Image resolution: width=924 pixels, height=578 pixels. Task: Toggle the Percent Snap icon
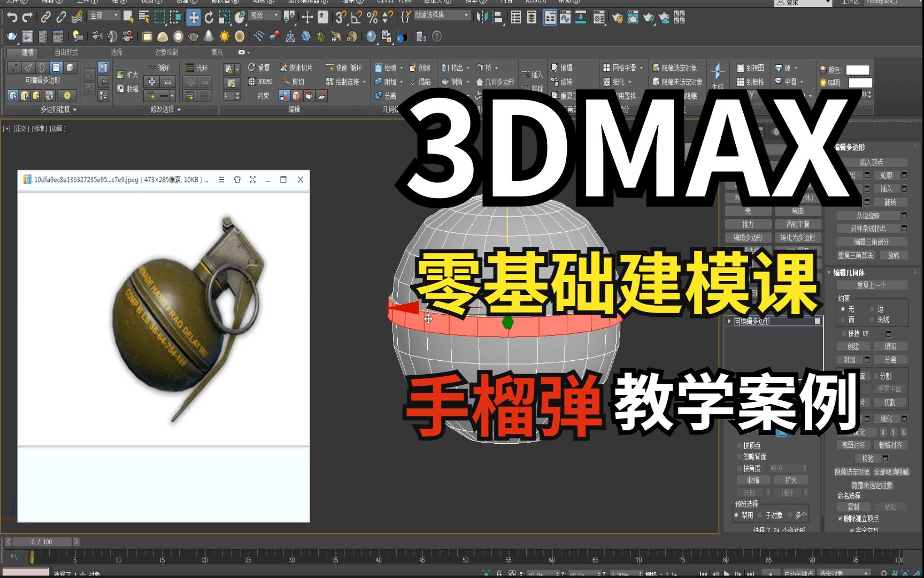tap(372, 18)
